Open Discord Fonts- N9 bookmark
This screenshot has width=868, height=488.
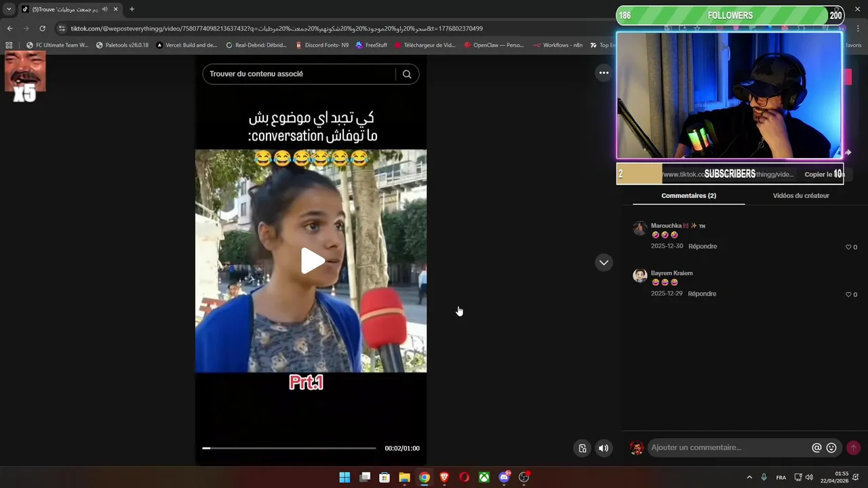point(322,45)
